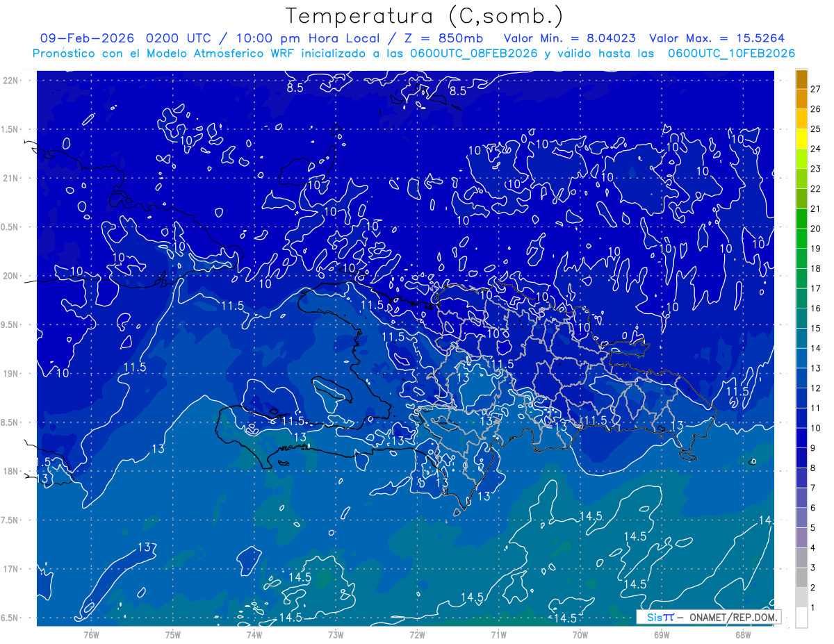Screen dimensions: 834x644
Task: Click the '68W' longitude axis label
Action: click(x=743, y=635)
